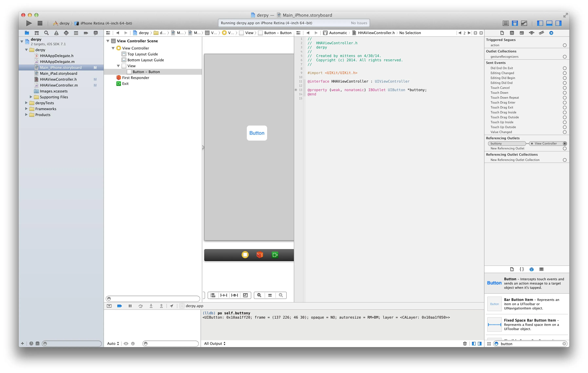This screenshot has height=373, width=588.
Task: Switch to the Assistant editor icon
Action: click(x=515, y=23)
